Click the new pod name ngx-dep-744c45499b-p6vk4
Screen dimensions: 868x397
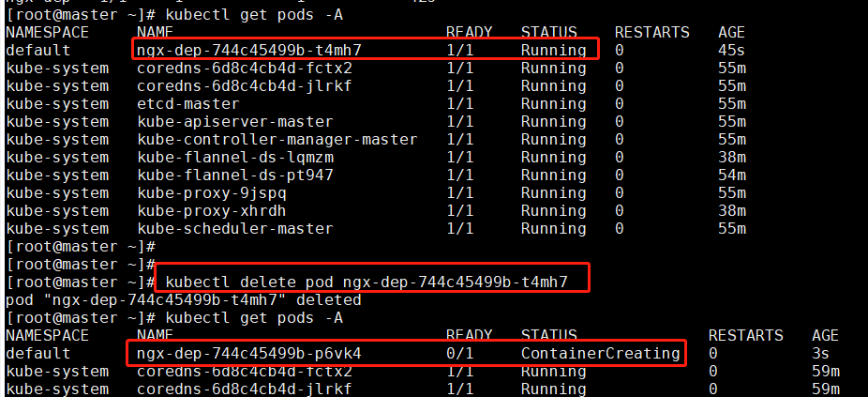pyautogui.click(x=248, y=353)
